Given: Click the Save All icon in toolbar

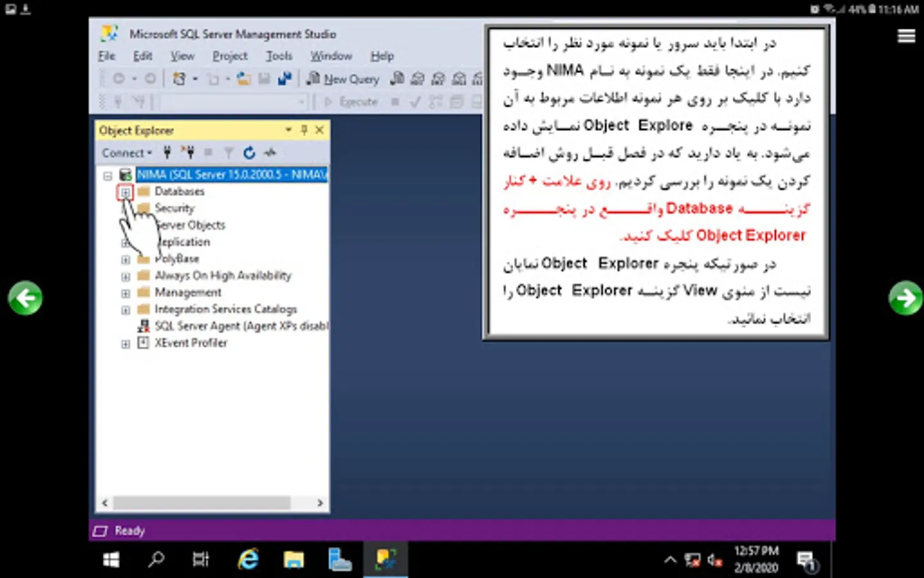Looking at the screenshot, I should [x=284, y=78].
